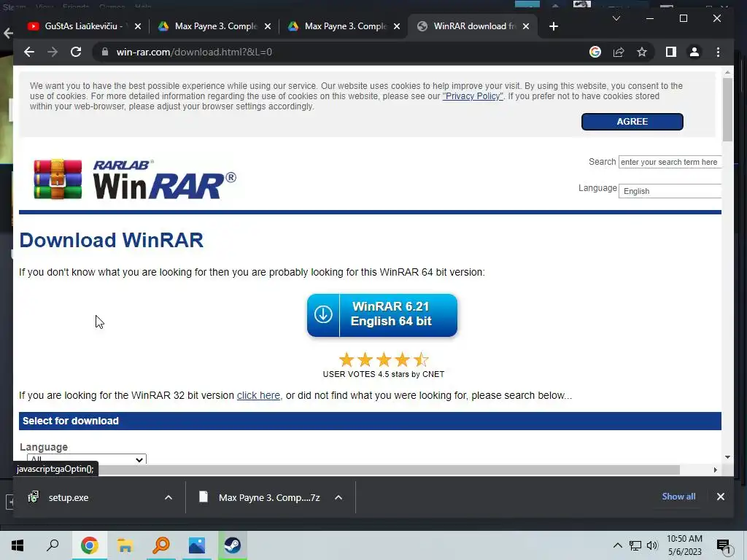747x560 pixels.
Task: Open the Photos app taskbar icon
Action: [197, 545]
